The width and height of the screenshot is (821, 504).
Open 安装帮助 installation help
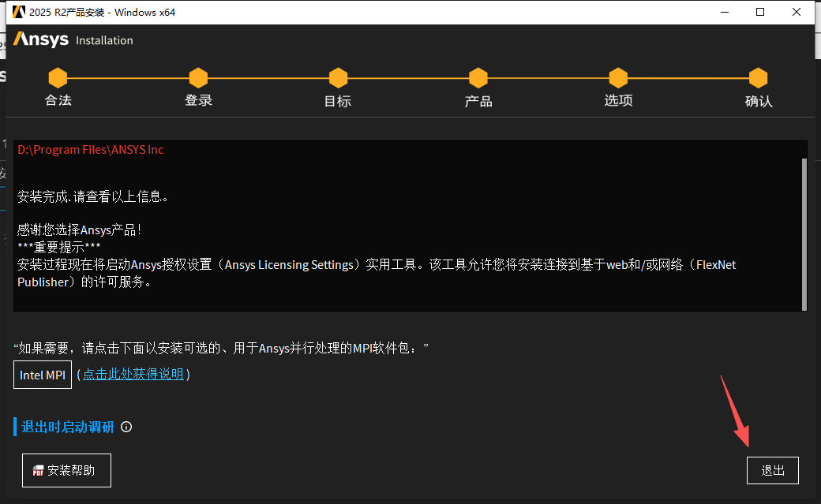[x=66, y=470]
